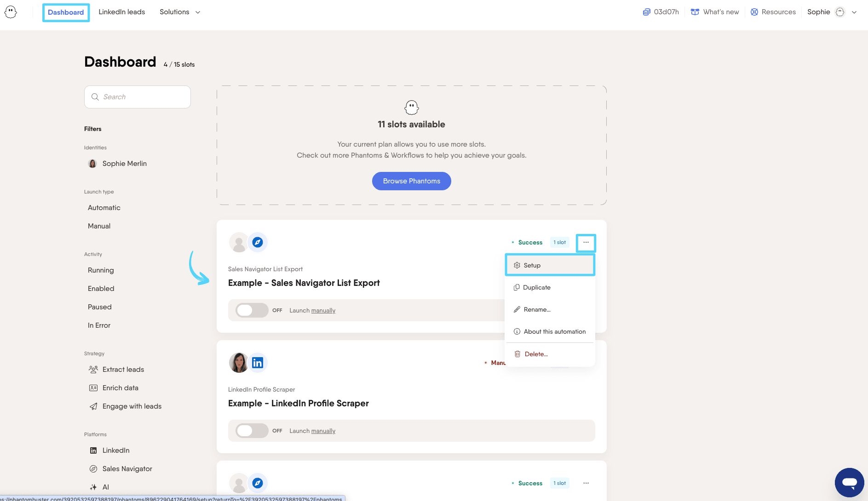Click the What's new gift icon
The height and width of the screenshot is (501, 868).
click(695, 12)
